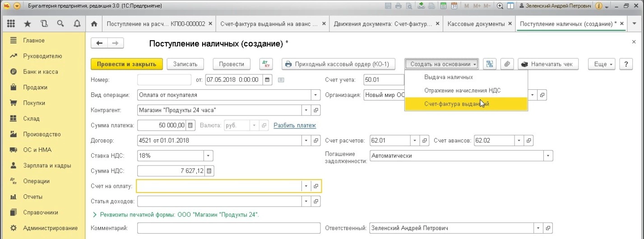The height and width of the screenshot is (239, 644).
Task: Open calculator for Сумма платежа field
Action: pos(190,125)
